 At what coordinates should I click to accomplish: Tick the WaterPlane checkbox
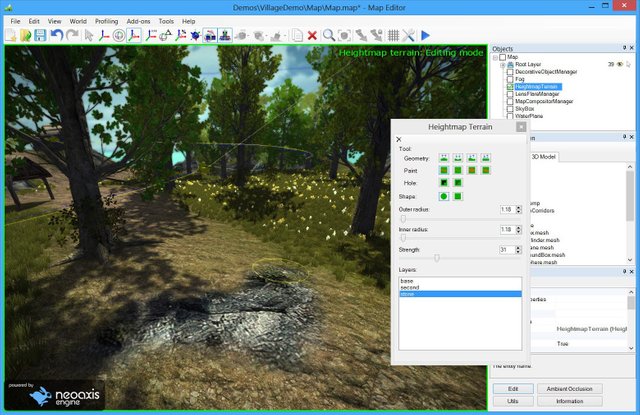(510, 116)
